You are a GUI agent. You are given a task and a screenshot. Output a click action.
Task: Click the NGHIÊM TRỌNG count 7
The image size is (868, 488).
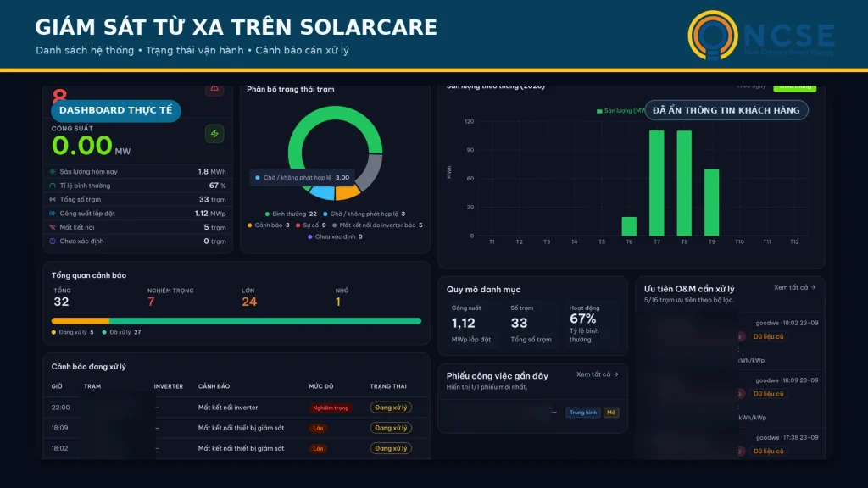coord(151,302)
